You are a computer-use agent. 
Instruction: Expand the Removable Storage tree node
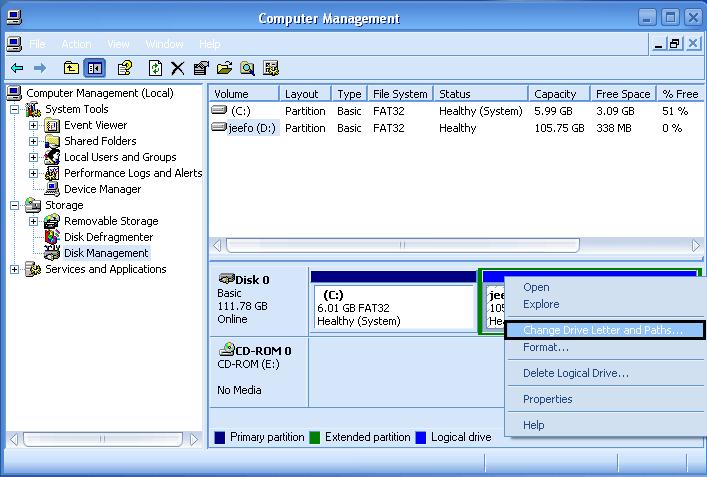(x=33, y=221)
